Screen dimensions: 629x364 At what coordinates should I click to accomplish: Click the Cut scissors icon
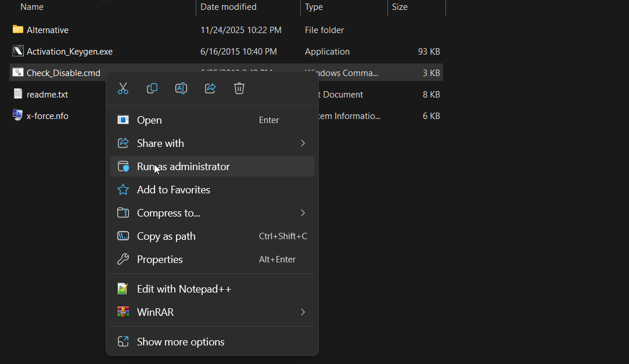pos(123,88)
